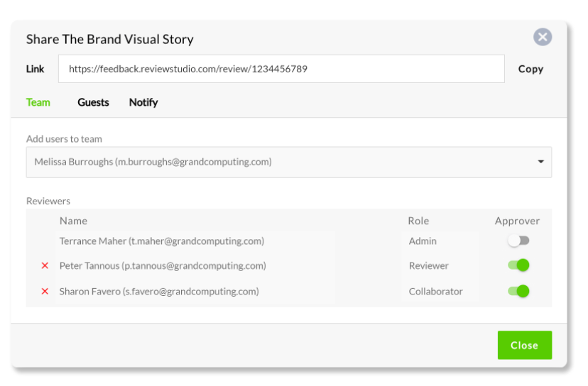This screenshot has width=588, height=386.
Task: Click the Name column header
Action: 74,221
